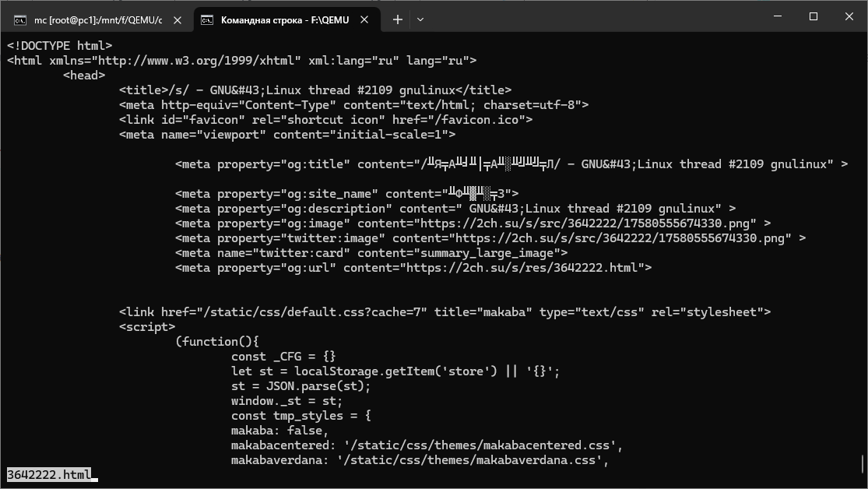Viewport: 868px width, 489px height.
Task: Expand the new tab profiles dropdown
Action: tap(420, 19)
